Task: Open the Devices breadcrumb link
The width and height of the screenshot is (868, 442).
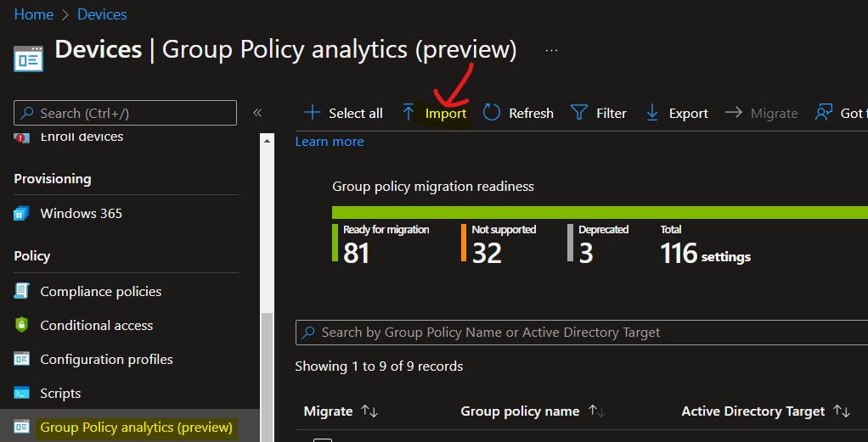Action: [x=102, y=14]
